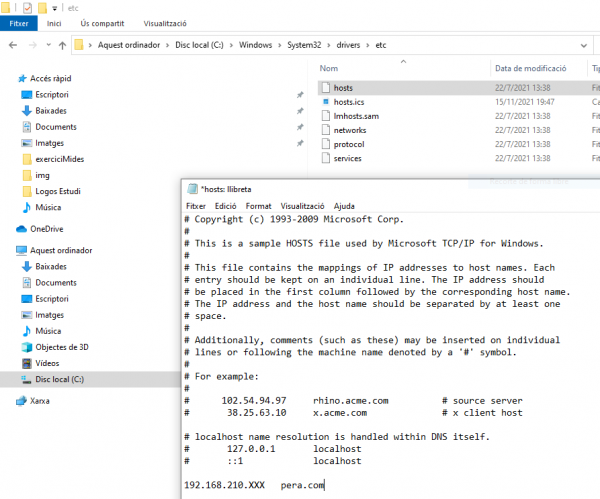This screenshot has width=600, height=499.
Task: Click the folder icon in address bar
Action: click(79, 45)
